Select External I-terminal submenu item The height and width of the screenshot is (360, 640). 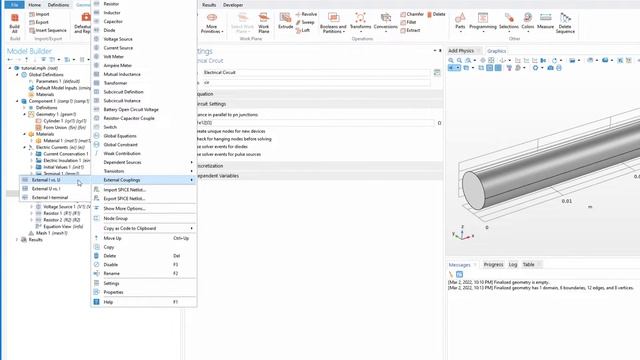55,198
